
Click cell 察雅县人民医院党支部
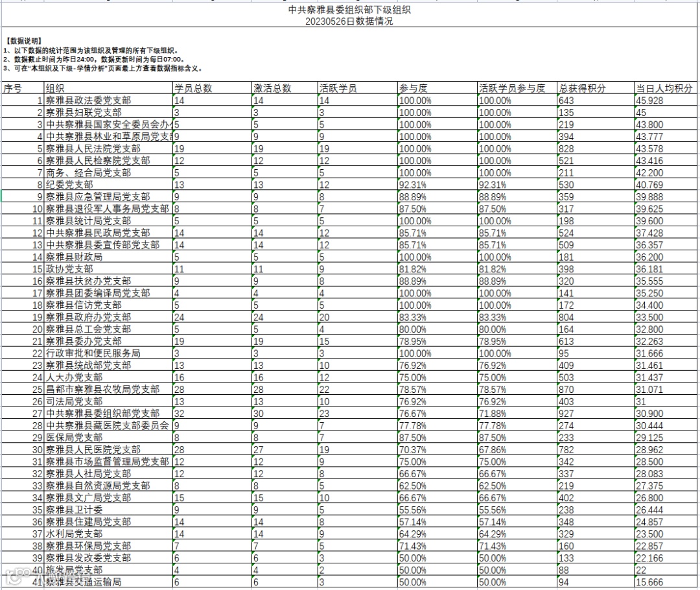(x=108, y=450)
